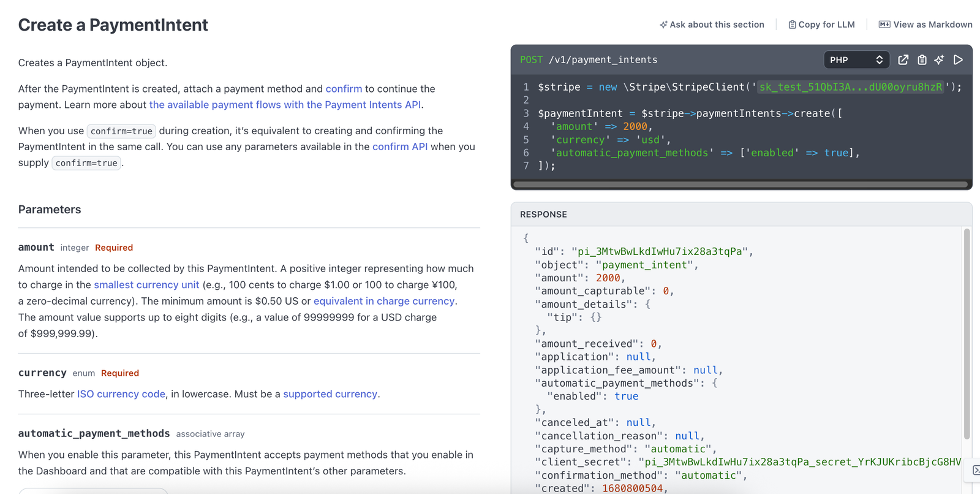The height and width of the screenshot is (494, 980).
Task: Click the "object": "payment_intent" line
Action: click(617, 265)
